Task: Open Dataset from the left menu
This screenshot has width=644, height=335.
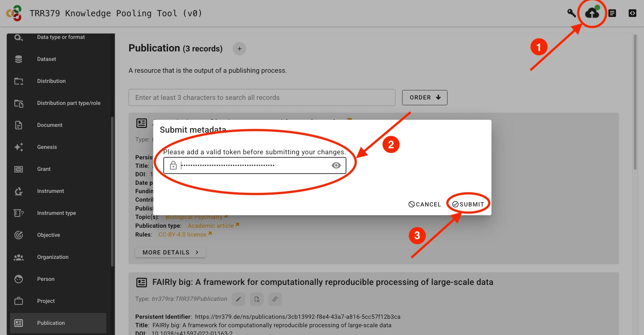Action: [46, 59]
